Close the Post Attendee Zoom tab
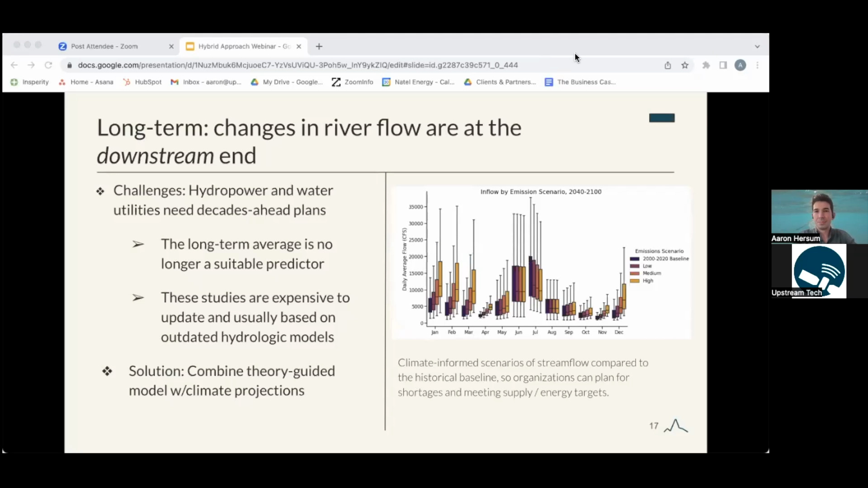This screenshot has height=488, width=868. [x=171, y=46]
